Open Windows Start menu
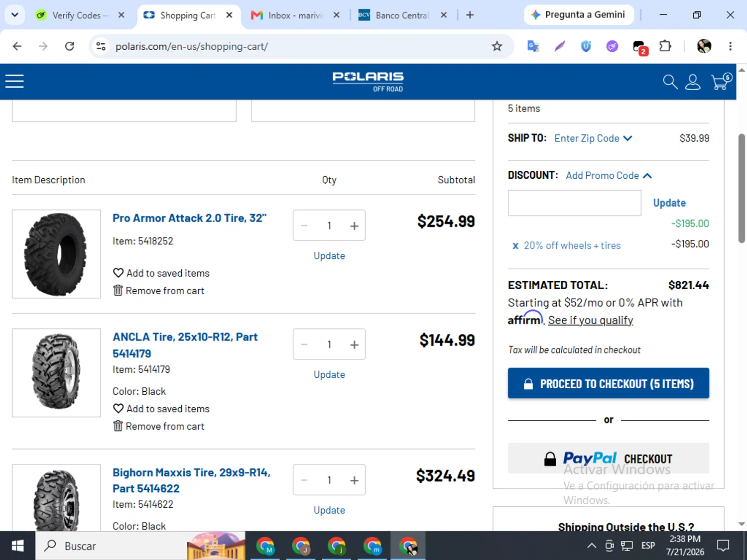Screen dimensions: 747x560 (17, 546)
